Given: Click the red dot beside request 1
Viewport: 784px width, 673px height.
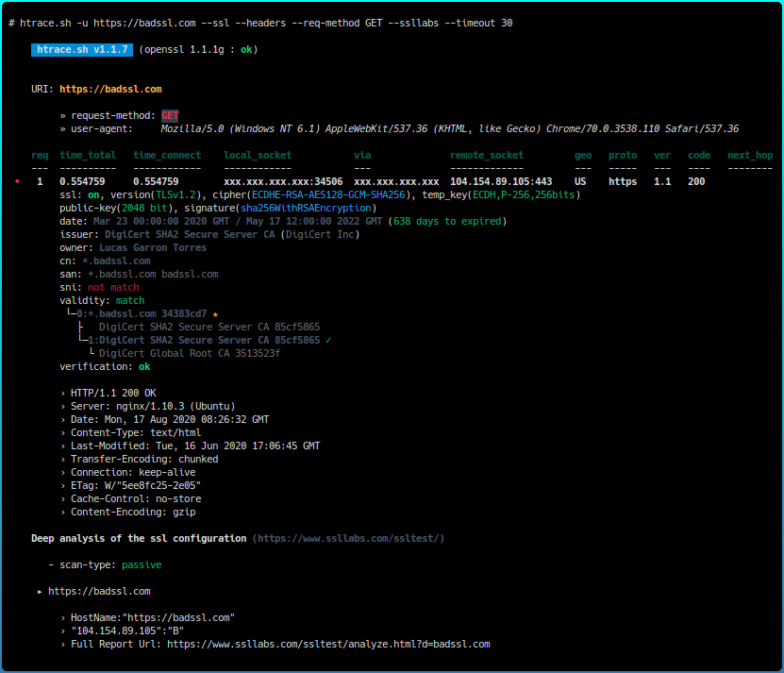Looking at the screenshot, I should pyautogui.click(x=18, y=181).
